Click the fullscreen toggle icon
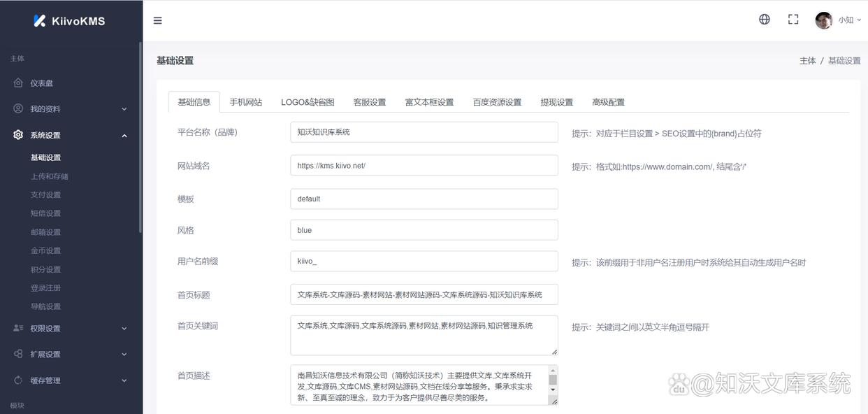Image resolution: width=868 pixels, height=414 pixels. pos(793,20)
